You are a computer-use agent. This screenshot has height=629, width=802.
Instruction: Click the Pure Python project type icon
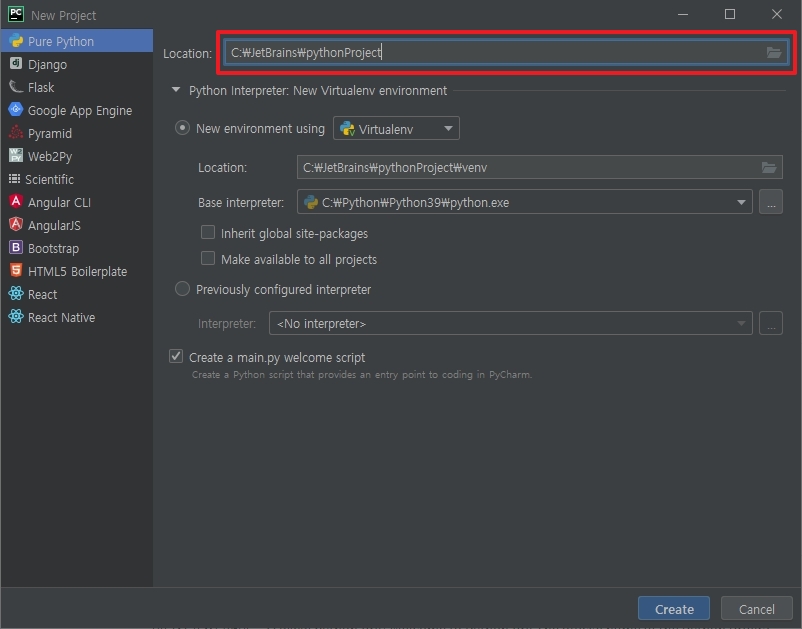[16, 40]
